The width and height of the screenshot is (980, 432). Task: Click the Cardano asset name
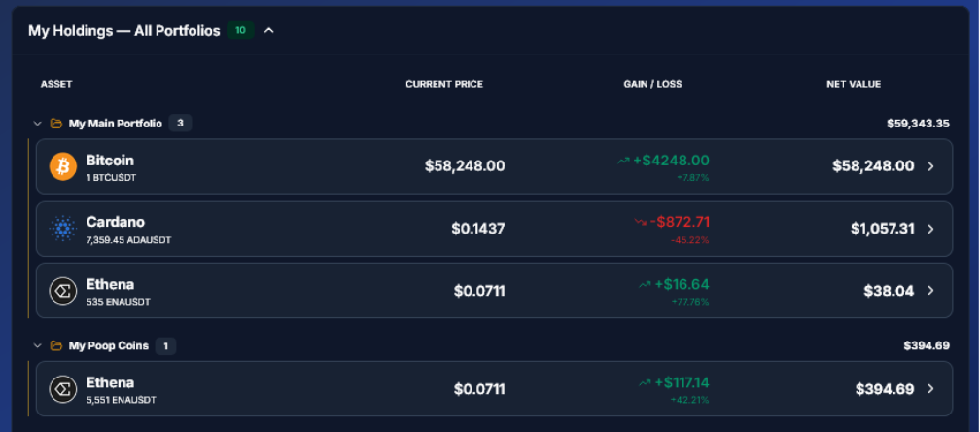pyautogui.click(x=115, y=222)
